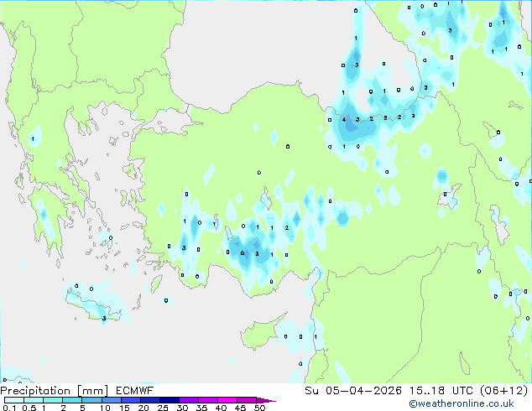Select the 5–10 mm legend swatch
This screenshot has height=411, width=532.
(91, 400)
